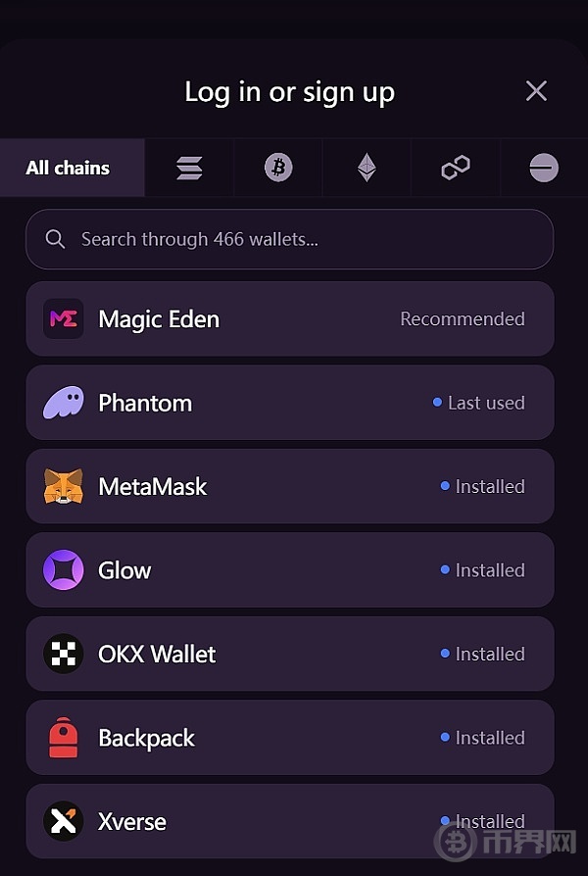Select the Solana chain filter icon

pos(189,169)
